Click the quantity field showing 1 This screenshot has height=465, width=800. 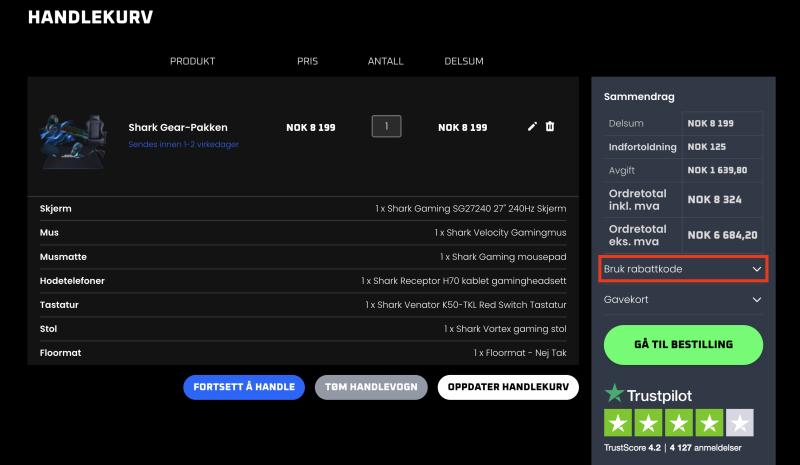point(386,126)
